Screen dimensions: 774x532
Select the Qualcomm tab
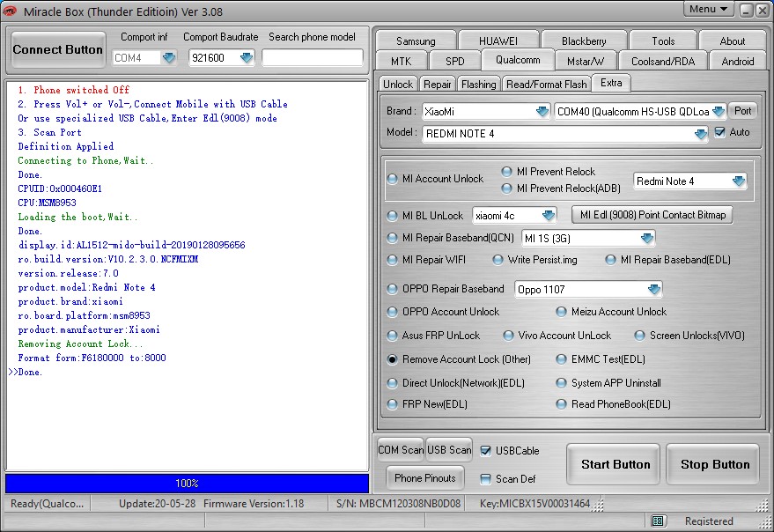(x=518, y=60)
